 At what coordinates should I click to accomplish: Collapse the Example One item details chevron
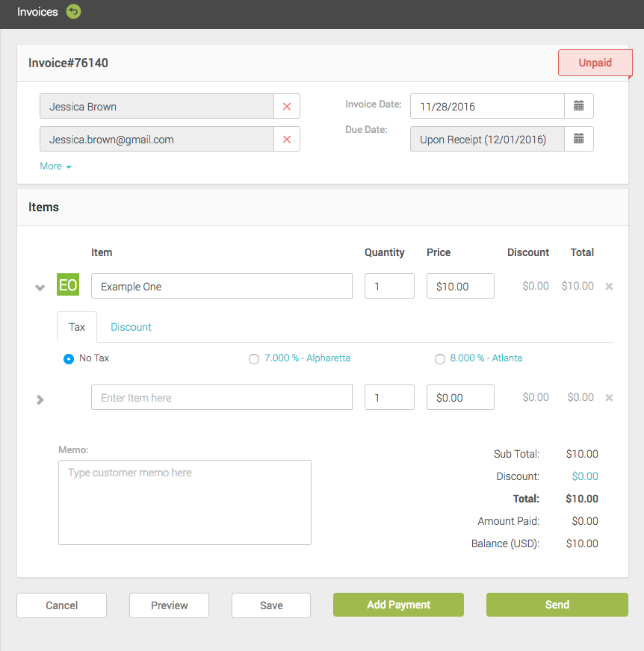(40, 288)
